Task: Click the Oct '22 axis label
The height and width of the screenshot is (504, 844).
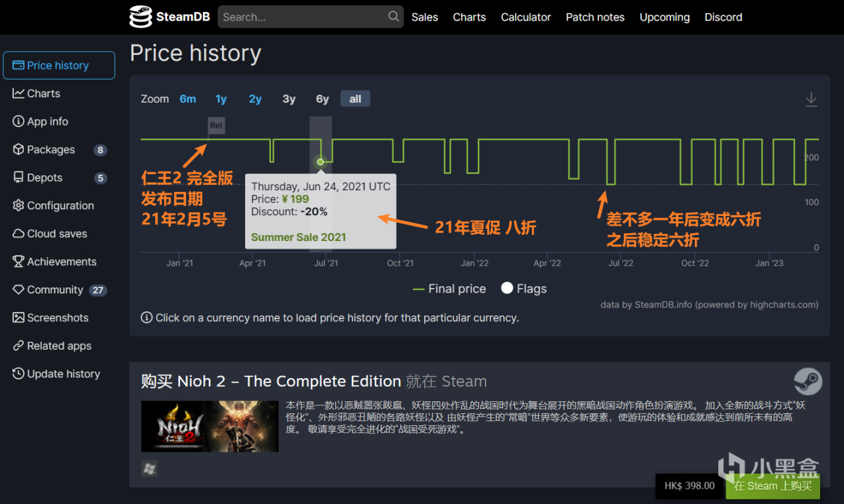Action: coord(695,263)
